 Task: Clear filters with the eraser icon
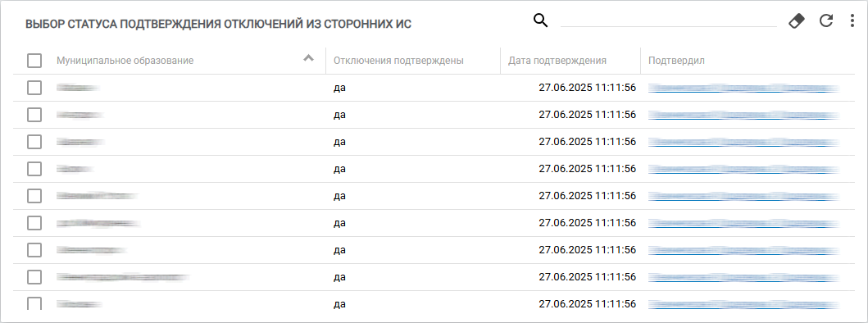796,21
